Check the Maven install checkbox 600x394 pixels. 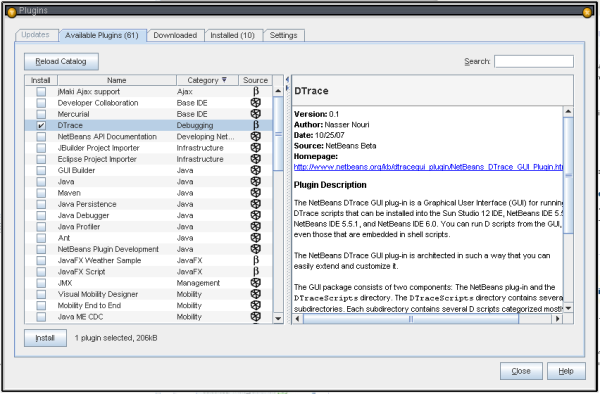pos(41,193)
